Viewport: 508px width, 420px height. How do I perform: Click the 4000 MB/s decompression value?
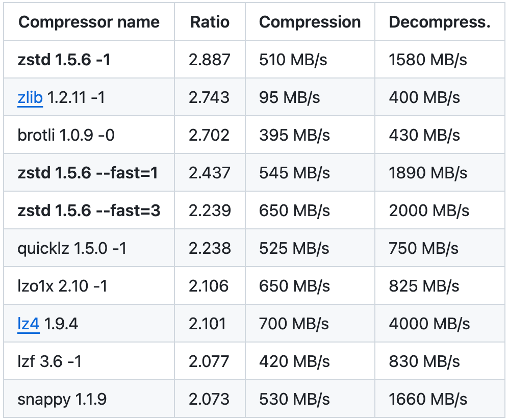pyautogui.click(x=429, y=324)
